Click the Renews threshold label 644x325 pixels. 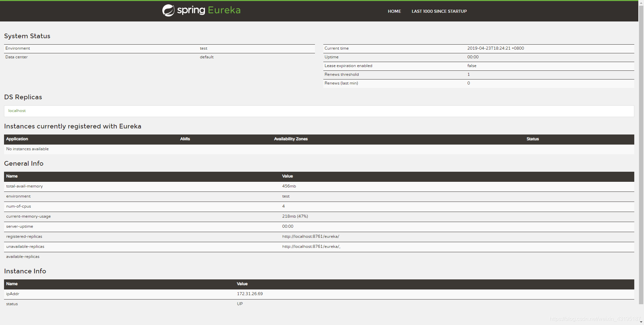click(341, 74)
